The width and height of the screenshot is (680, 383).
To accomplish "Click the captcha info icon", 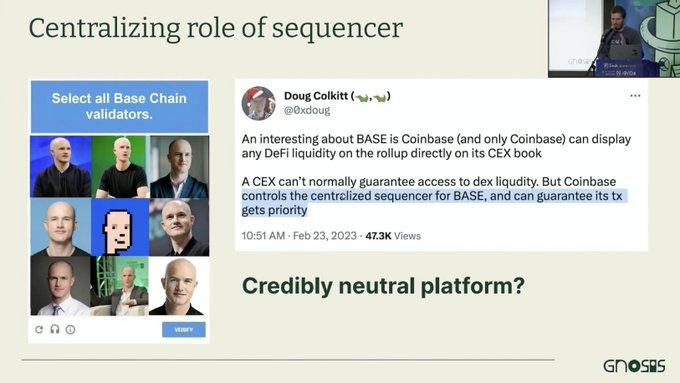I will (x=70, y=330).
